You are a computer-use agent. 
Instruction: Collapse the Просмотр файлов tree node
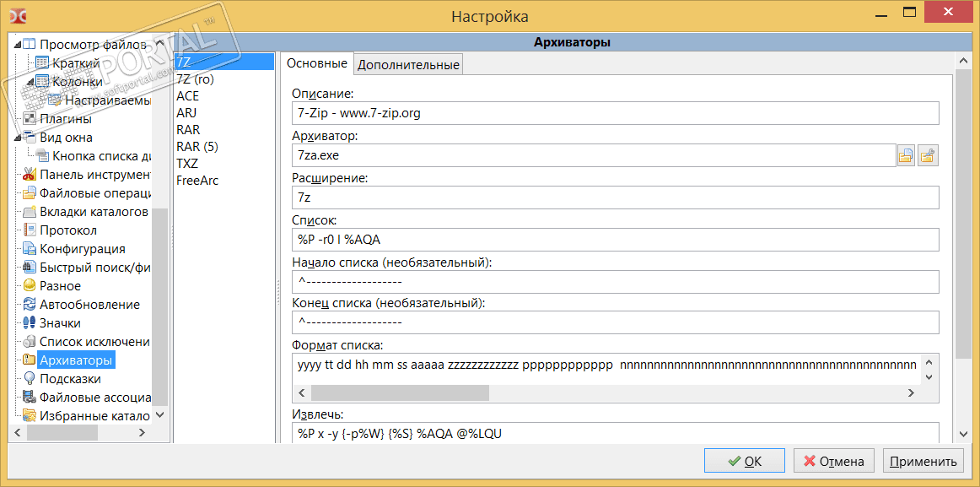(17, 45)
